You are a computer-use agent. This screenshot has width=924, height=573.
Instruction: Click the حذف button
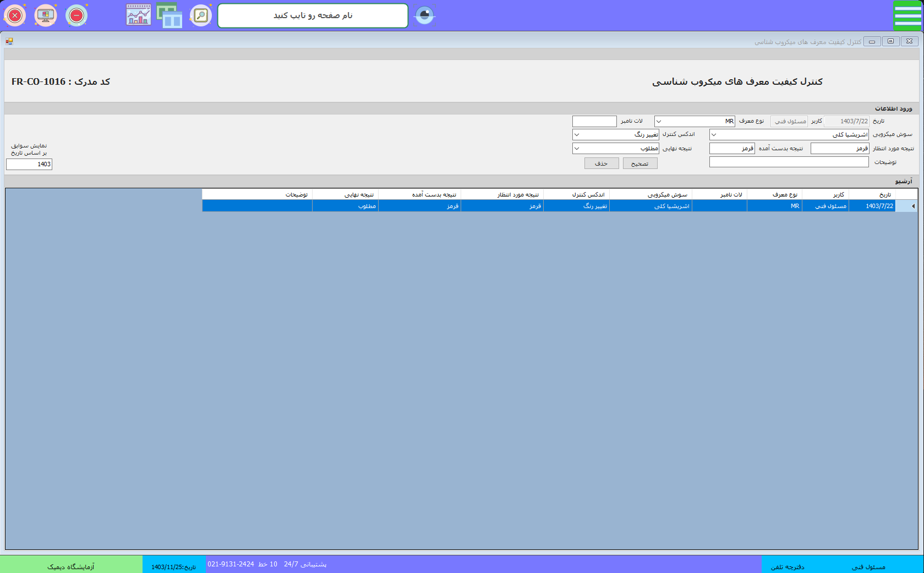pos(601,163)
